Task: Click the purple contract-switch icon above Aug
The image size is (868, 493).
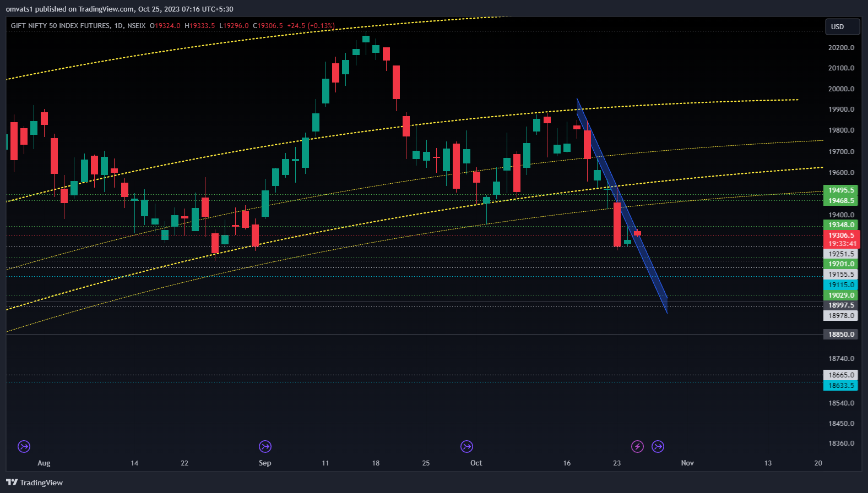Action: click(x=24, y=446)
